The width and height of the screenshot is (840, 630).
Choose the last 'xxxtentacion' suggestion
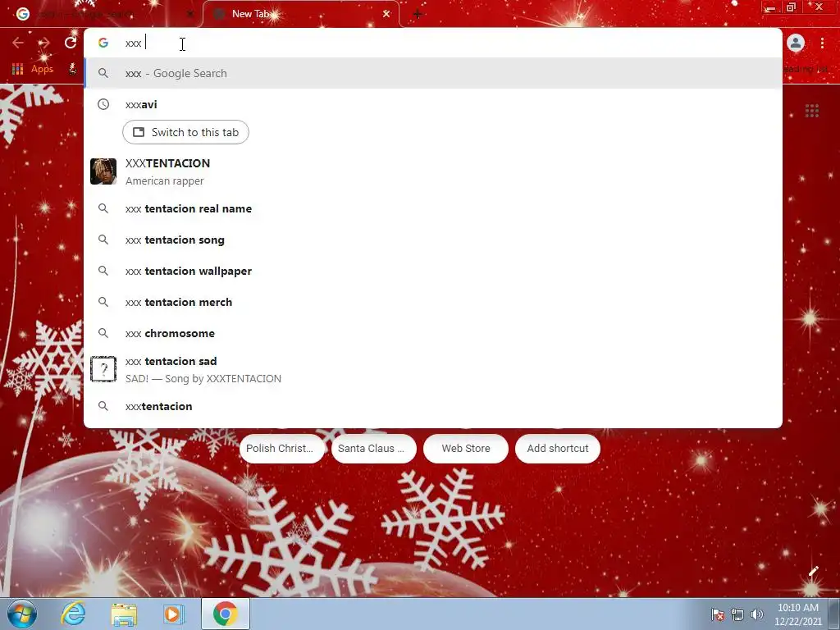click(x=433, y=405)
